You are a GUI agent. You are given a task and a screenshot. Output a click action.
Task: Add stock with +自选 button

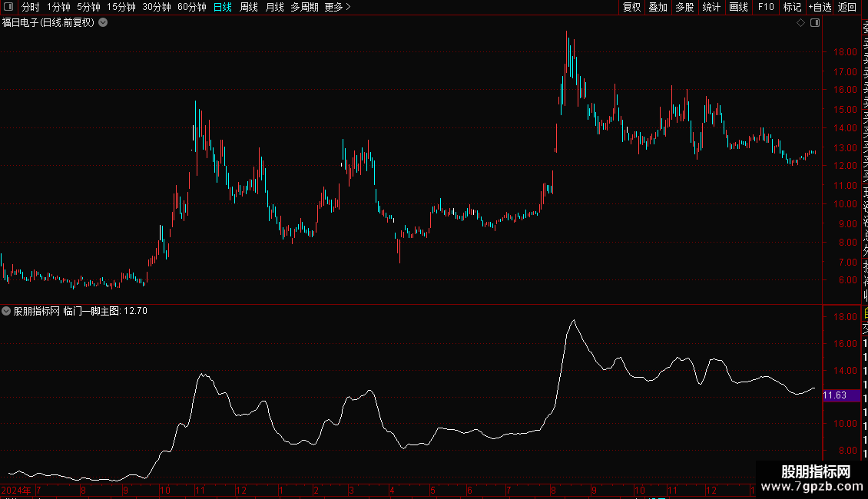coord(820,7)
